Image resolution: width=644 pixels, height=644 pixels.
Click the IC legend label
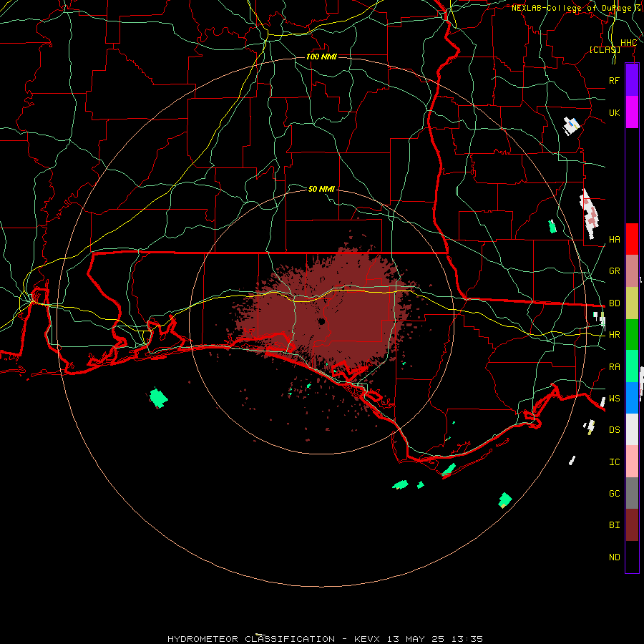pos(614,462)
